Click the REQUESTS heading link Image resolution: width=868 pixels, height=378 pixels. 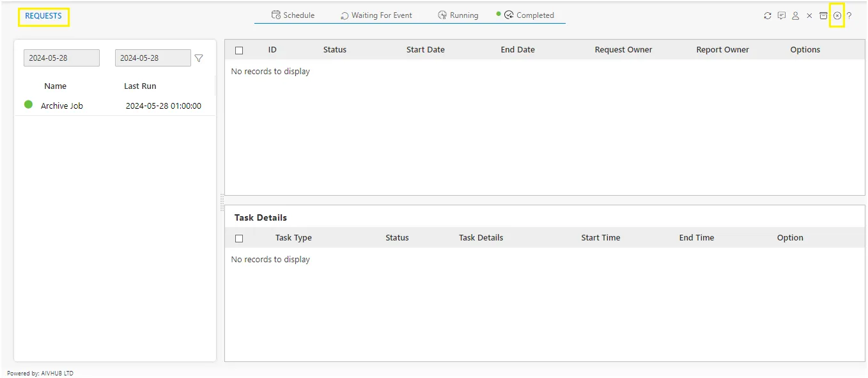coord(43,16)
